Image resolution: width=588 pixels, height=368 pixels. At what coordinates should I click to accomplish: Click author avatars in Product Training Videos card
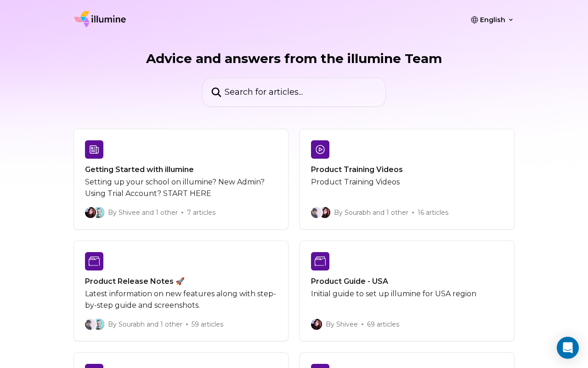[321, 213]
